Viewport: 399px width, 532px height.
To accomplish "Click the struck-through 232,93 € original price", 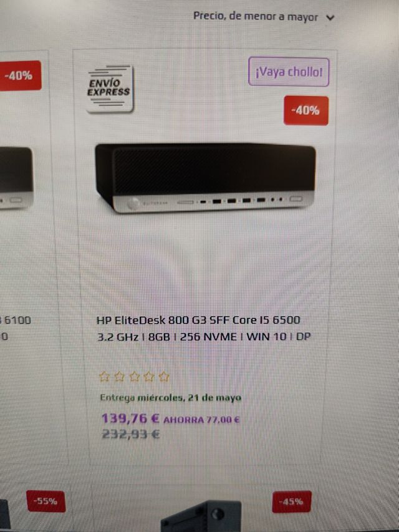I will tap(131, 434).
